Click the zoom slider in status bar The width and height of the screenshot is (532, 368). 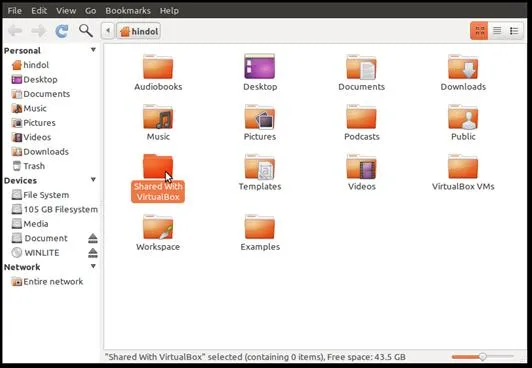pos(483,356)
